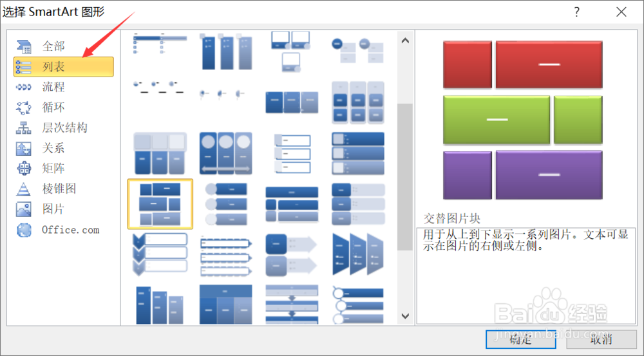Switch to the 循环 category
The width and height of the screenshot is (644, 356).
click(x=64, y=108)
